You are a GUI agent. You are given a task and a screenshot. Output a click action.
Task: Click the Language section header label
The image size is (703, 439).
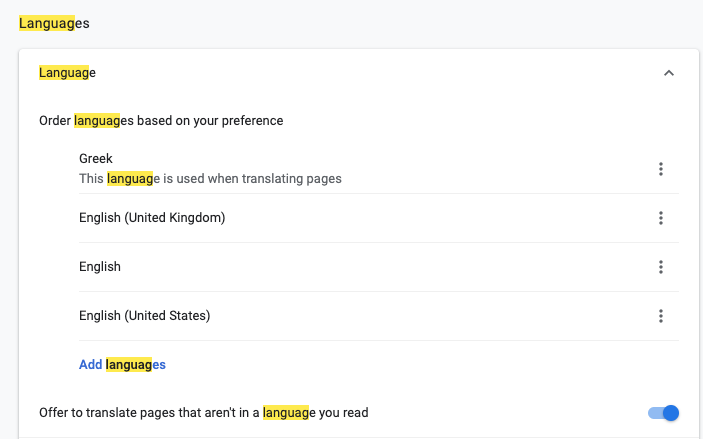[x=67, y=73]
